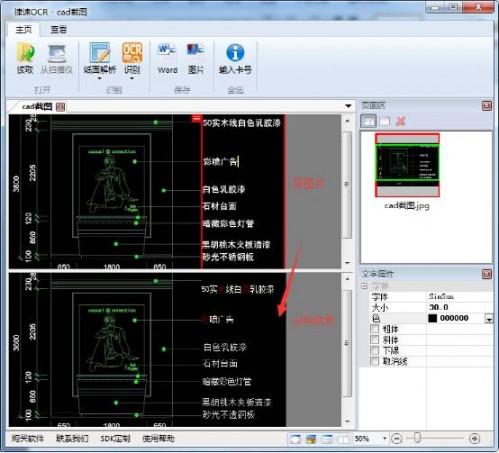
Task: Click the 联系我们 link
Action: click(72, 439)
